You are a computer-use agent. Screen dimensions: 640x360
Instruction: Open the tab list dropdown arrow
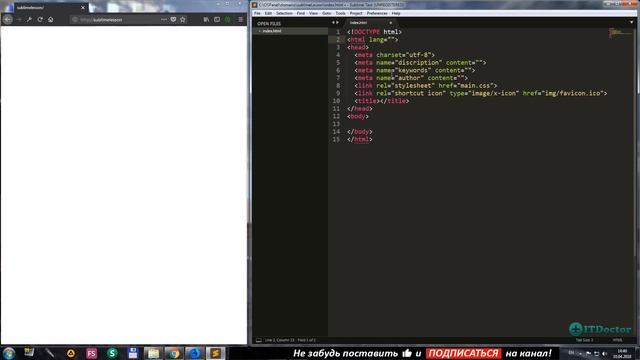[631, 22]
